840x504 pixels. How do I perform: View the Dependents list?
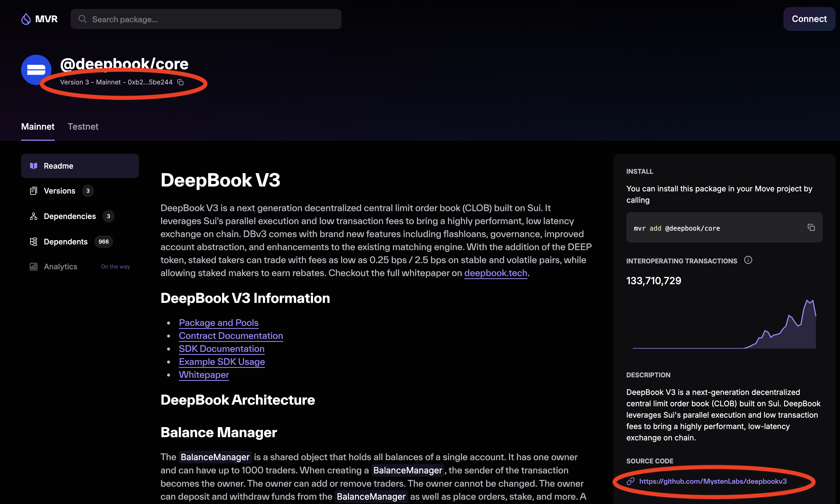(66, 241)
